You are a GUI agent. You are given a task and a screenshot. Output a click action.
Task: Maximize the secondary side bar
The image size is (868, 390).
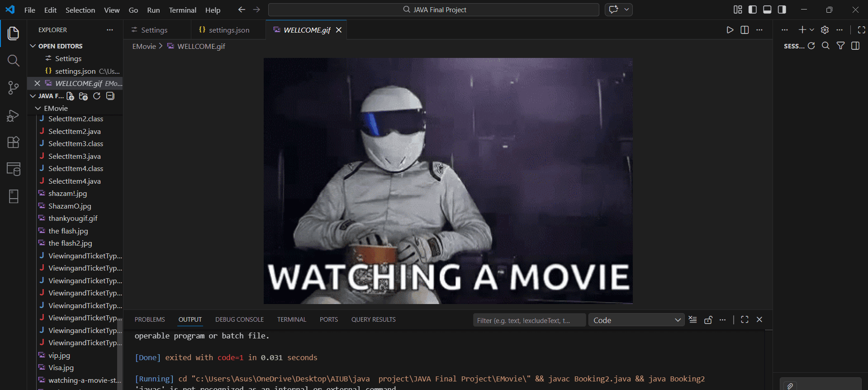[x=861, y=29]
